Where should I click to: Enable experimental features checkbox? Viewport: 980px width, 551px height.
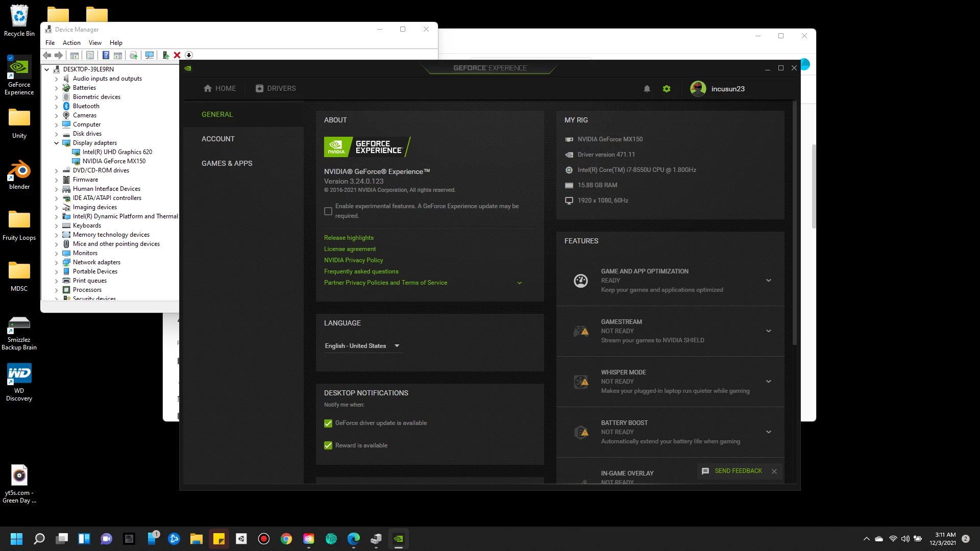[328, 211]
